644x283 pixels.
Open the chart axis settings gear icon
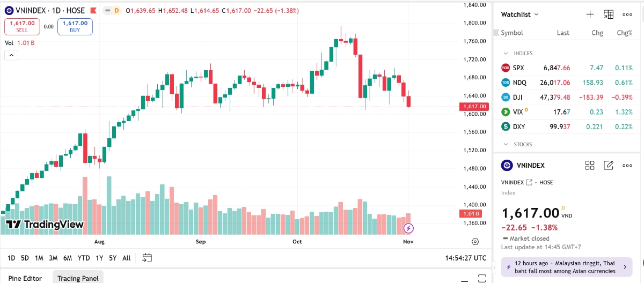(475, 242)
